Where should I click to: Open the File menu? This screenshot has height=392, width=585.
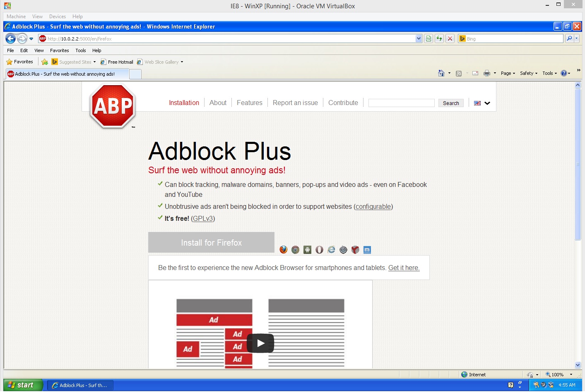10,50
